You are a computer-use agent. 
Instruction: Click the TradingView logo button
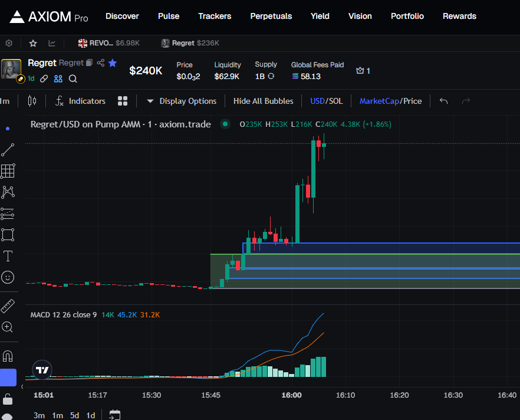42,370
